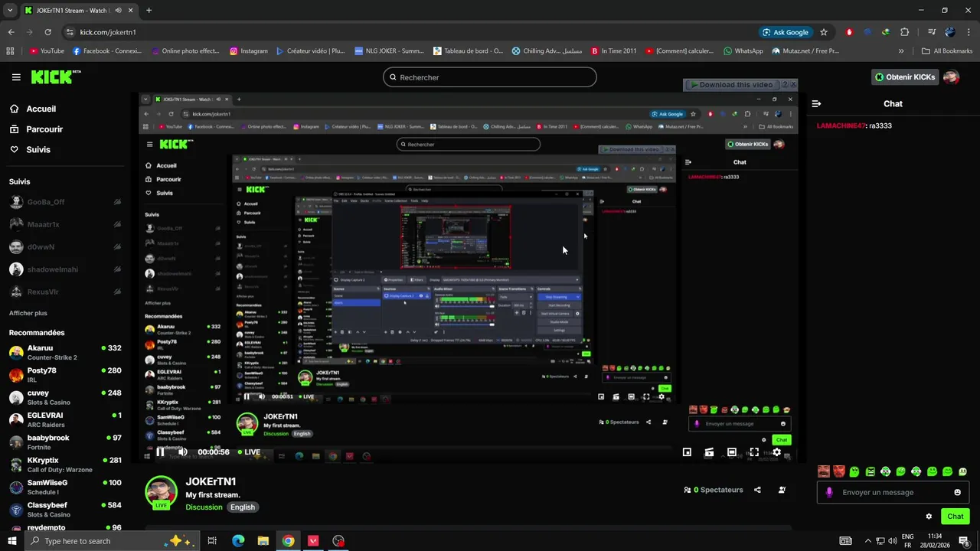Open the Instagram bookmark
980x551 pixels.
249,51
